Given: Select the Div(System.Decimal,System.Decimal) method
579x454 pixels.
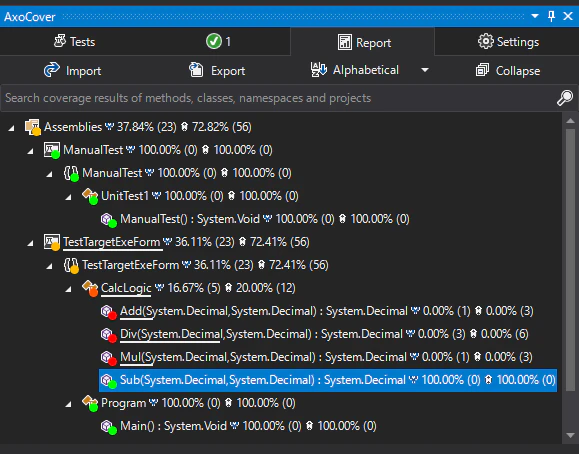Looking at the screenshot, I should click(324, 334).
